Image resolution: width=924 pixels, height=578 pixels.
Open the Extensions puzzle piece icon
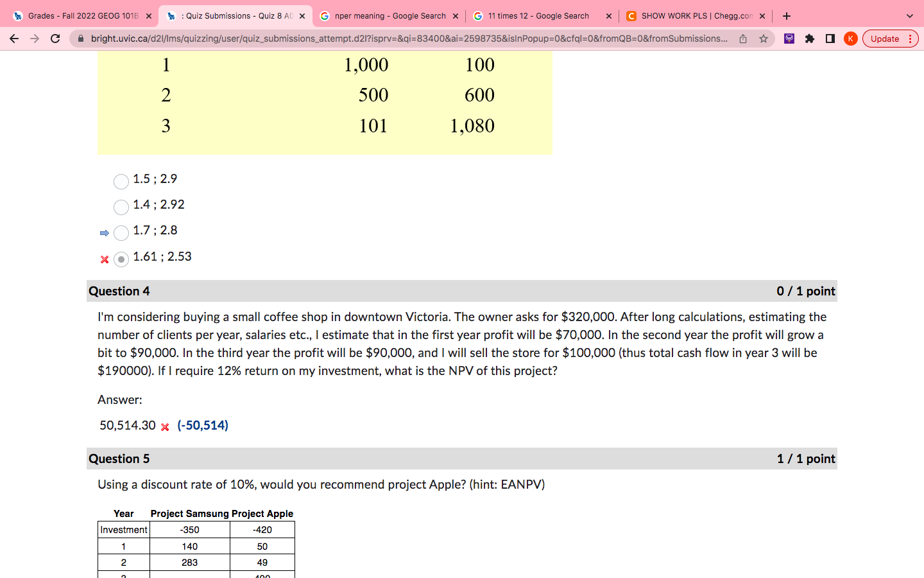pyautogui.click(x=809, y=39)
